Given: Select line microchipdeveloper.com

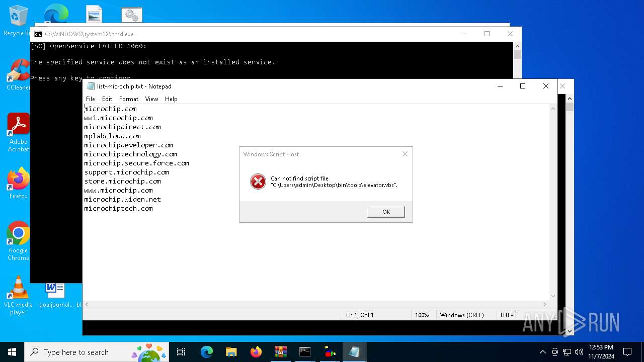Looking at the screenshot, I should tap(128, 145).
